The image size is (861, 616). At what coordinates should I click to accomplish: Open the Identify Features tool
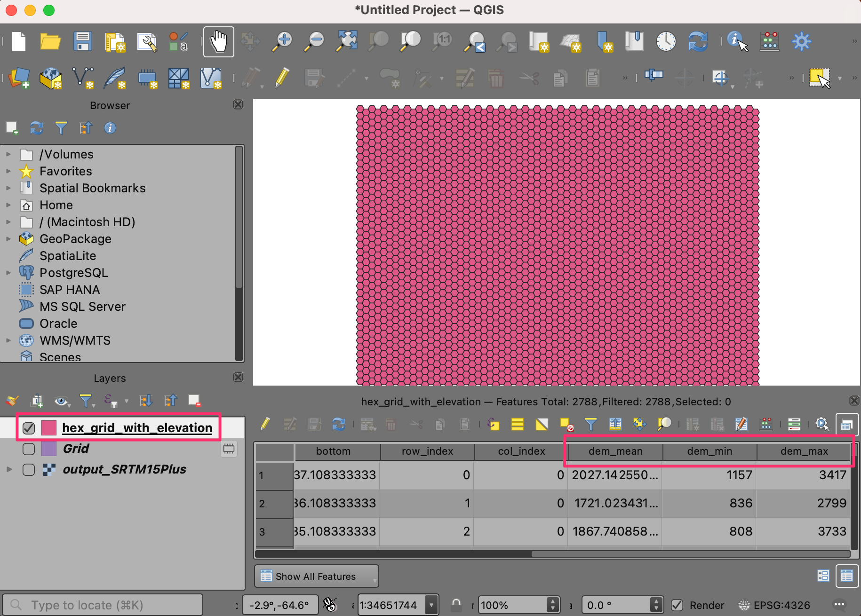coord(736,42)
